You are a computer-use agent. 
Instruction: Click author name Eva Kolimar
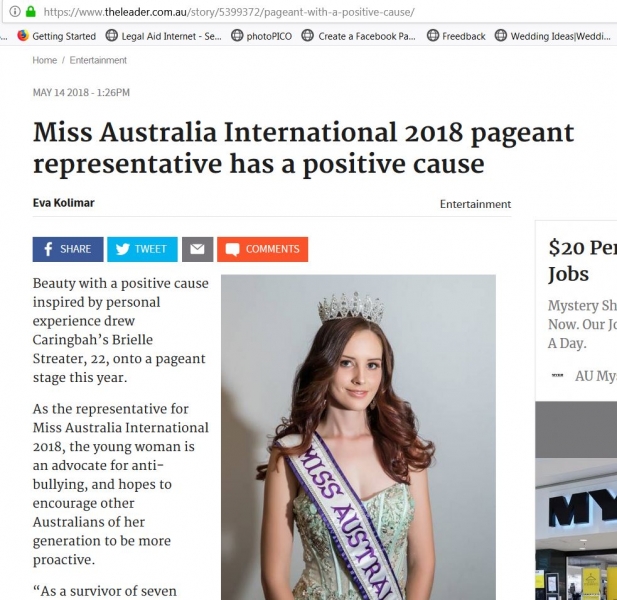click(64, 203)
